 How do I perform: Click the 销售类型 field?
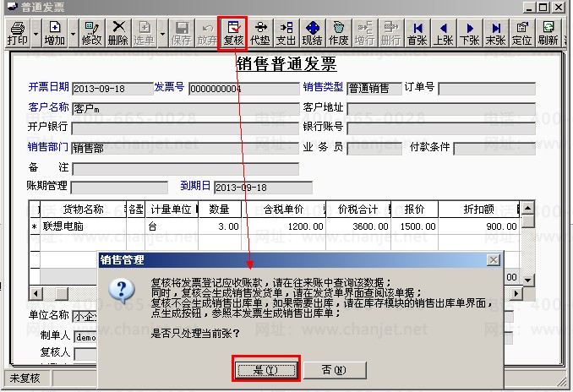point(374,89)
